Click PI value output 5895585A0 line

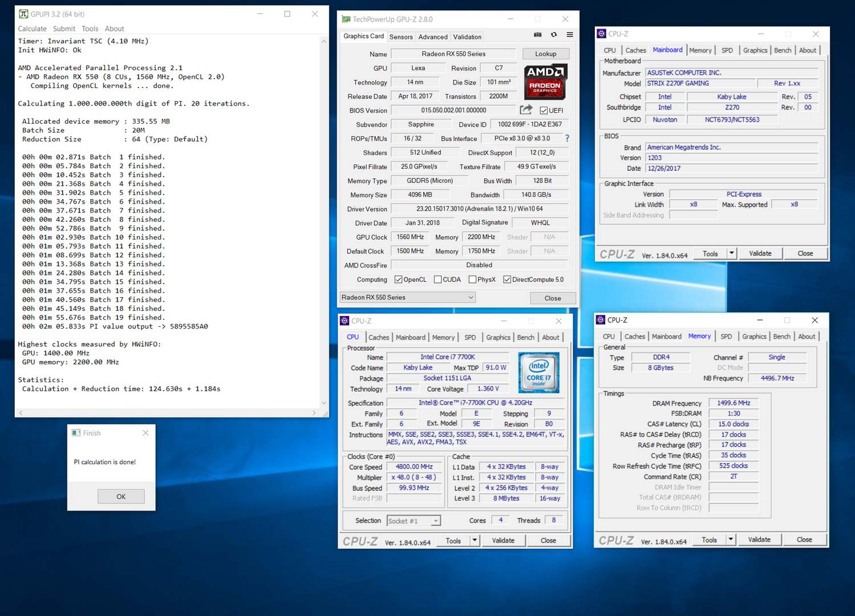(x=115, y=326)
